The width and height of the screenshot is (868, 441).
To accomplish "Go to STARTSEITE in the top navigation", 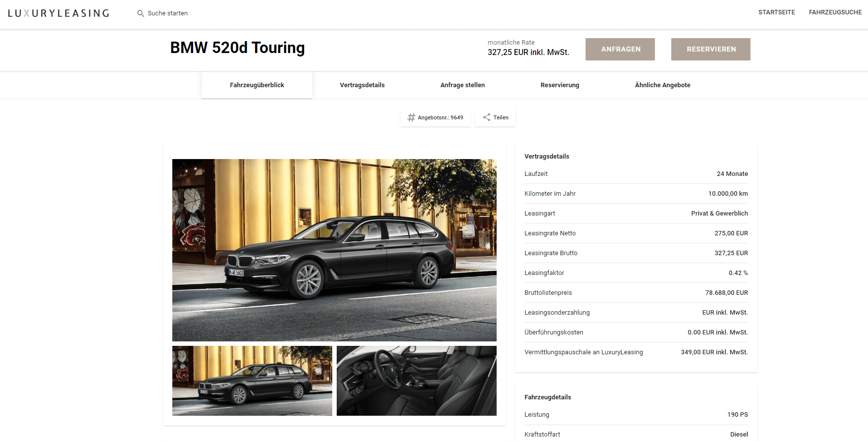I will coord(776,12).
